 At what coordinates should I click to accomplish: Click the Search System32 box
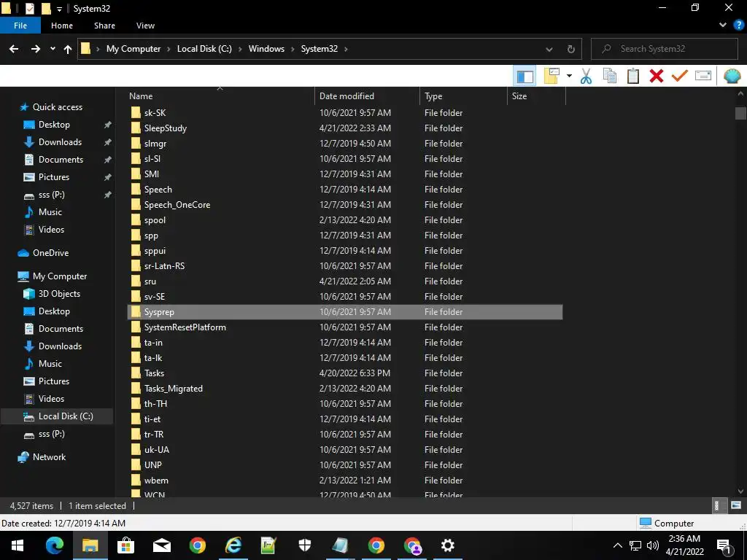(x=665, y=49)
